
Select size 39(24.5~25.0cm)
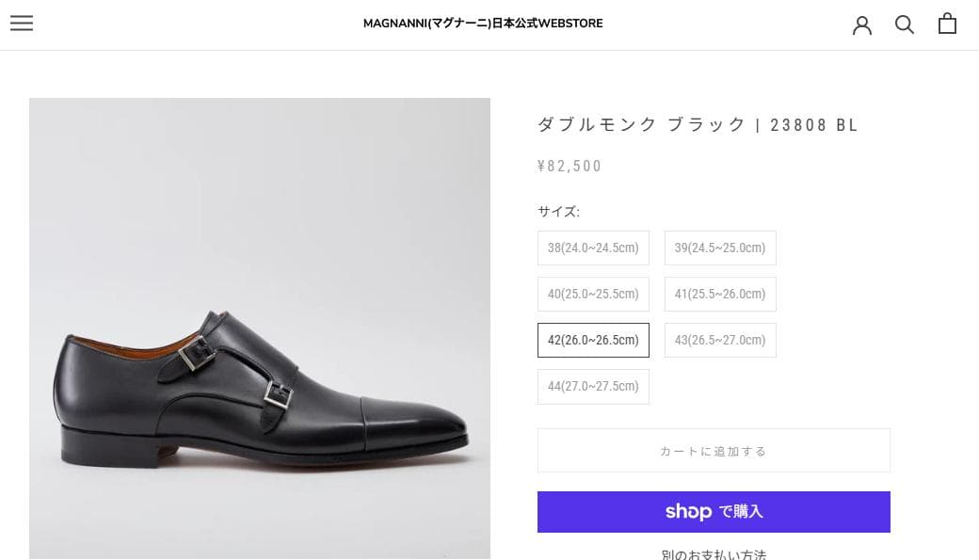coord(720,248)
